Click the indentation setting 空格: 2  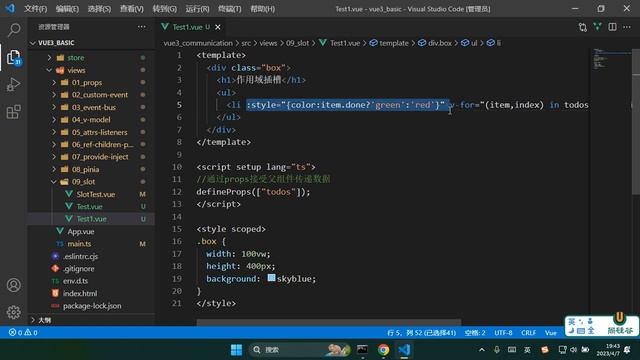click(x=475, y=333)
